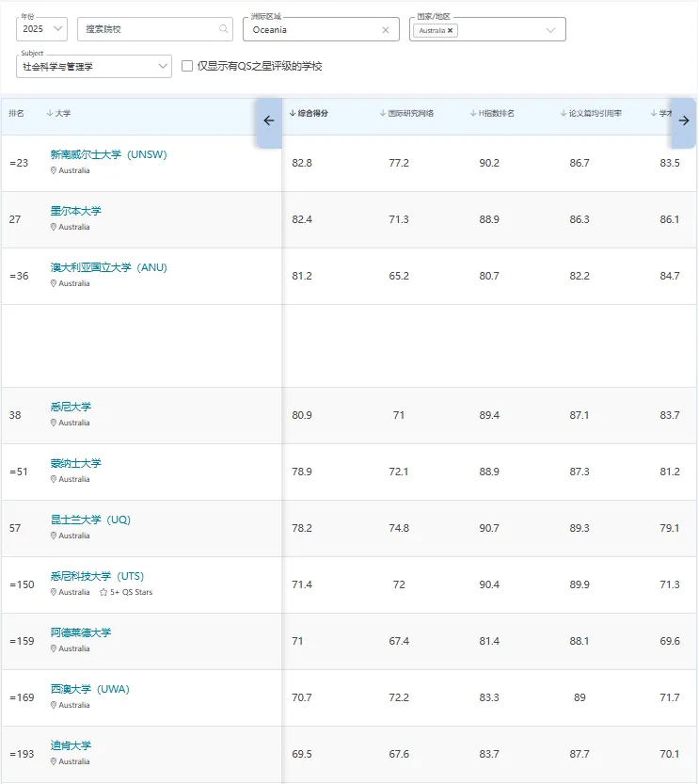The height and width of the screenshot is (784, 698).
Task: Open 西澳大学 (UWA) link
Action: click(x=90, y=690)
